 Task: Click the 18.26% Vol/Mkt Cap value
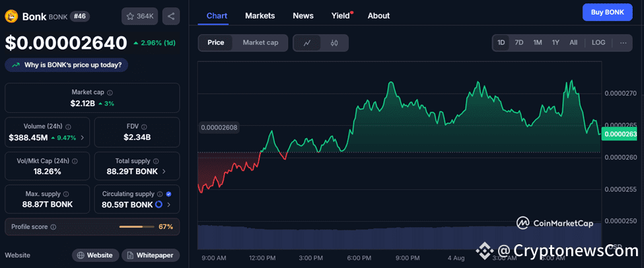tap(48, 172)
